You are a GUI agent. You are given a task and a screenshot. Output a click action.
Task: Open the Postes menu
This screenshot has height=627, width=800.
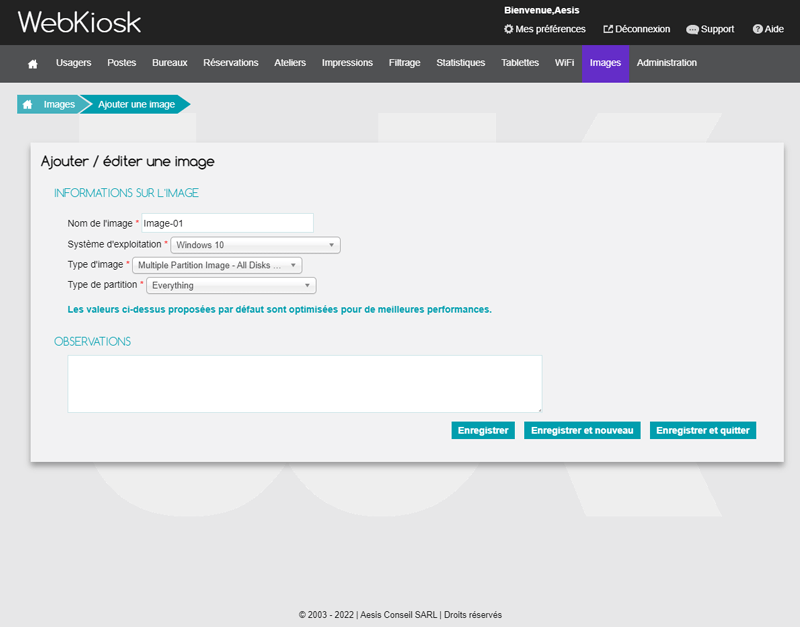(121, 63)
